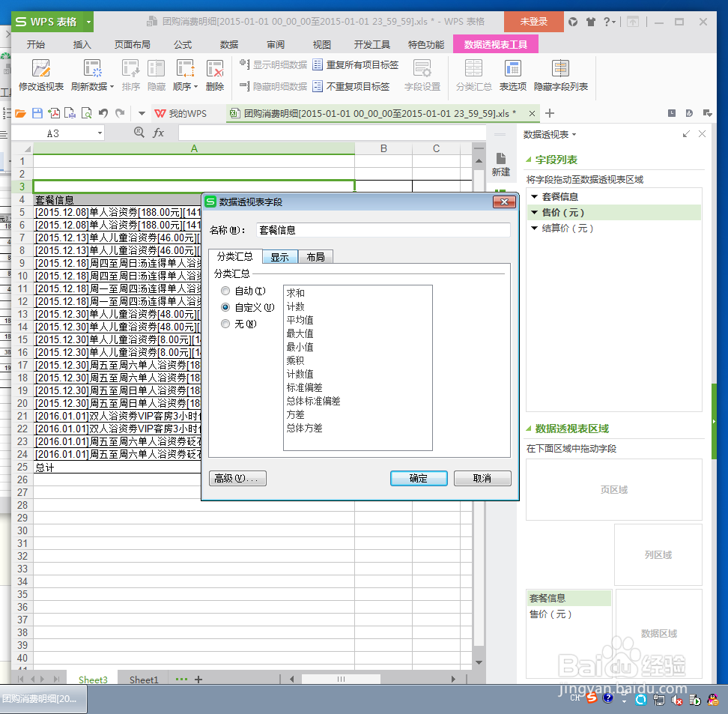Switch to the 布局 tab in dialog
Screen dimensions: 728x714
316,257
